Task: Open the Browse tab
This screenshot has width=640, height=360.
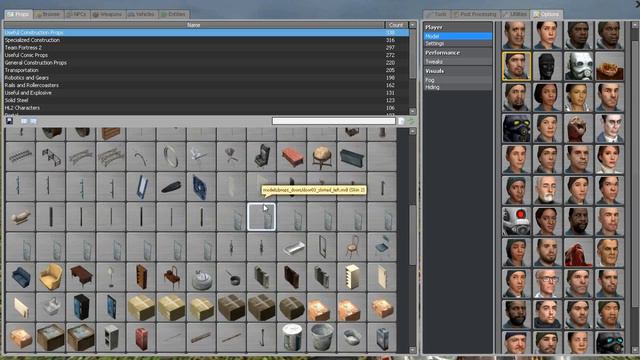Action: (x=48, y=14)
